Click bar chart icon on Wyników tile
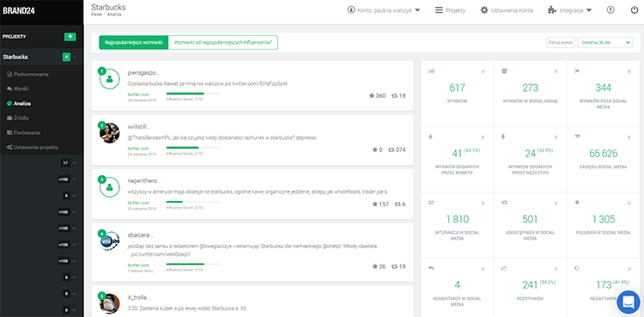The height and width of the screenshot is (317, 644). point(431,71)
